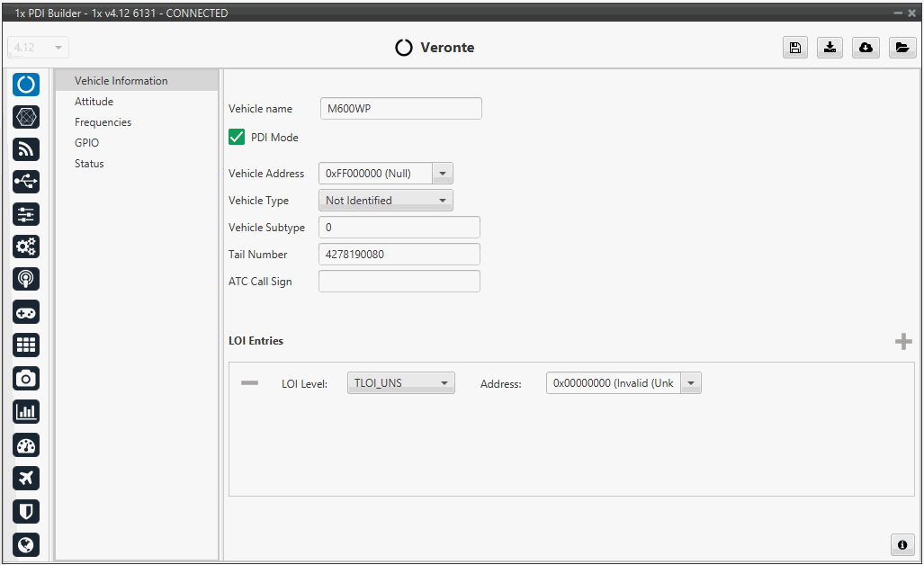
Task: Add a new LOI entry with plus
Action: 903,342
